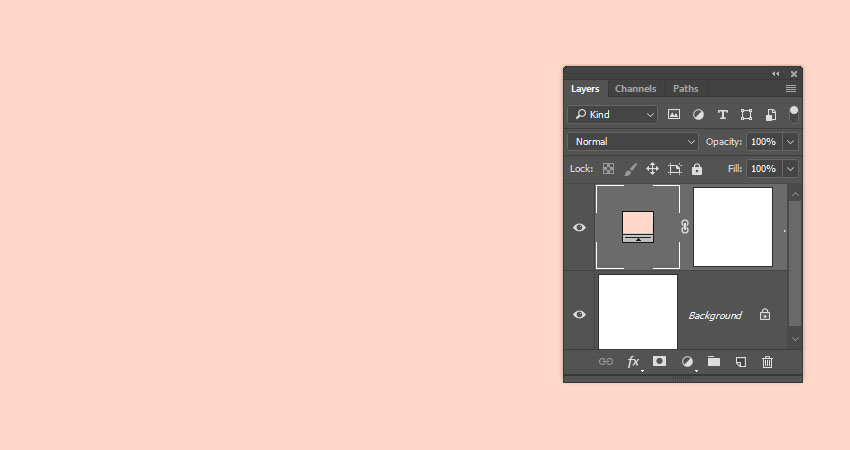Create new fill or adjustment layer
Viewport: 850px width, 450px height.
point(687,362)
